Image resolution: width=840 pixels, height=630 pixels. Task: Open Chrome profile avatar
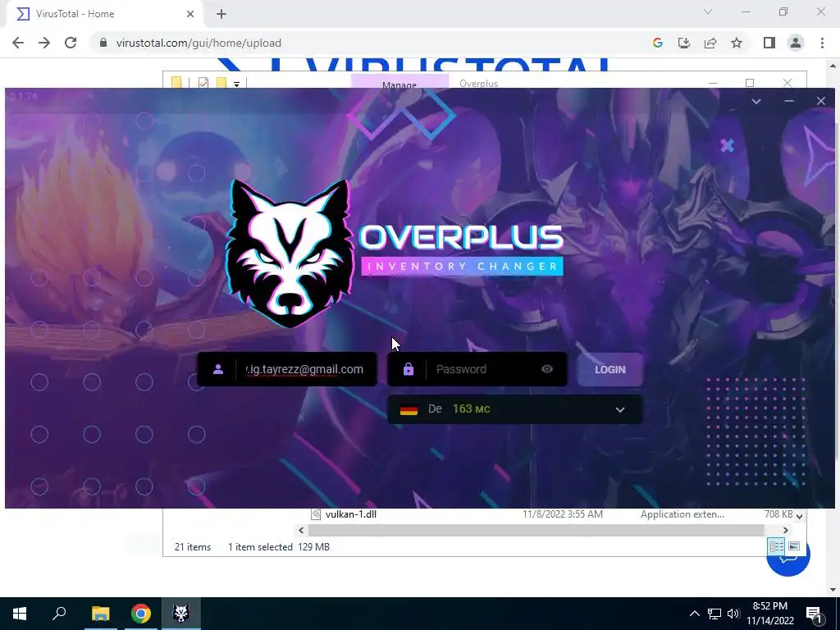tap(796, 43)
